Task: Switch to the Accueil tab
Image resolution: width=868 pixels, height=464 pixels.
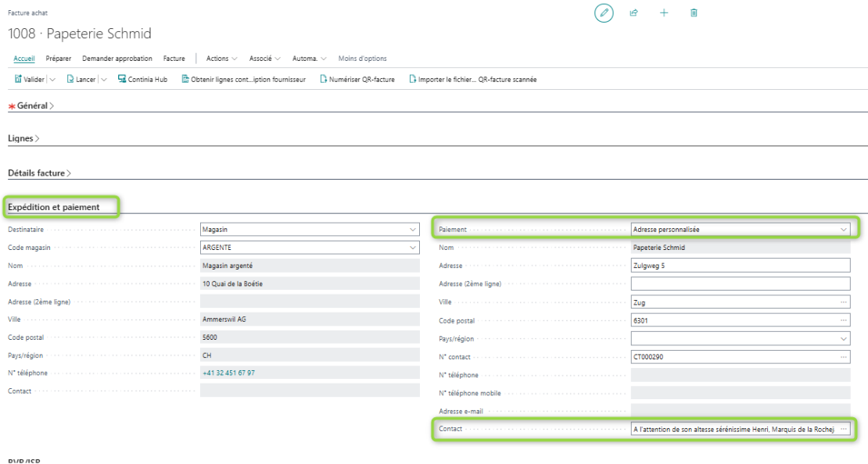Action: point(23,59)
